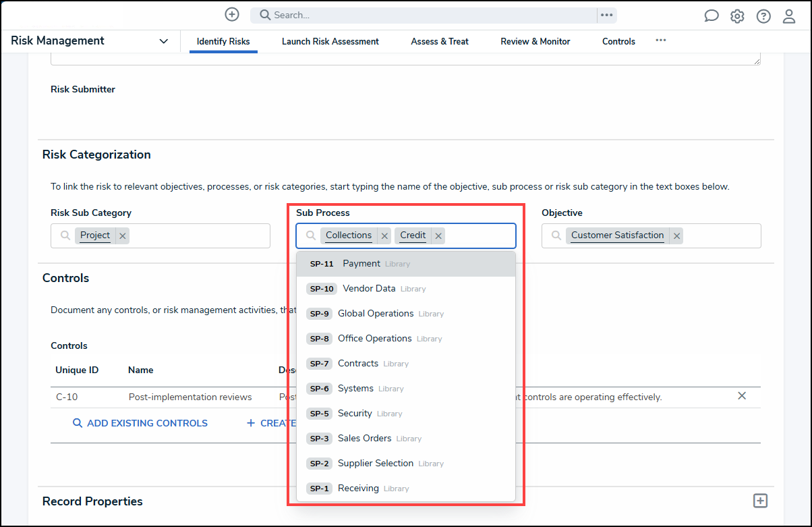Open the Controls tab
This screenshot has height=527, width=812.
pos(618,41)
